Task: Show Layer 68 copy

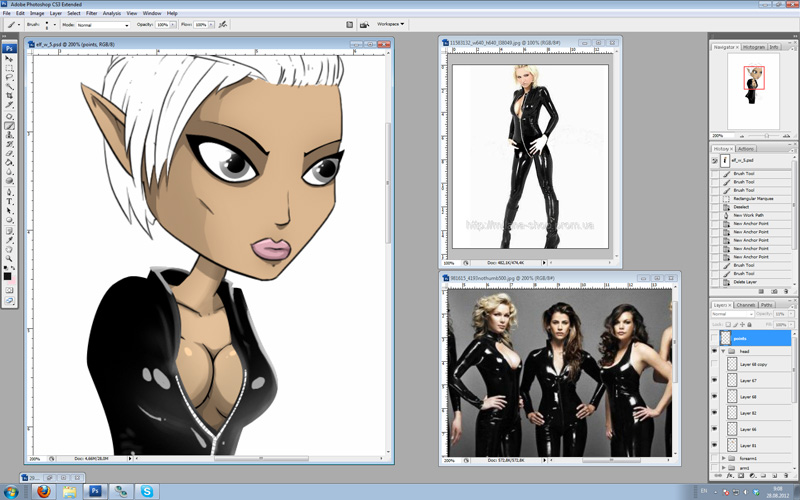Action: (714, 364)
